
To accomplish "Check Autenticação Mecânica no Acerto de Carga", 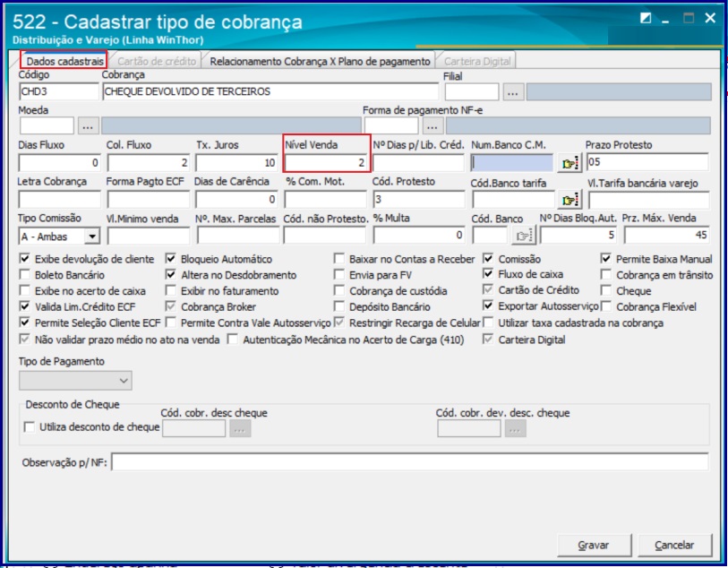I will click(233, 340).
